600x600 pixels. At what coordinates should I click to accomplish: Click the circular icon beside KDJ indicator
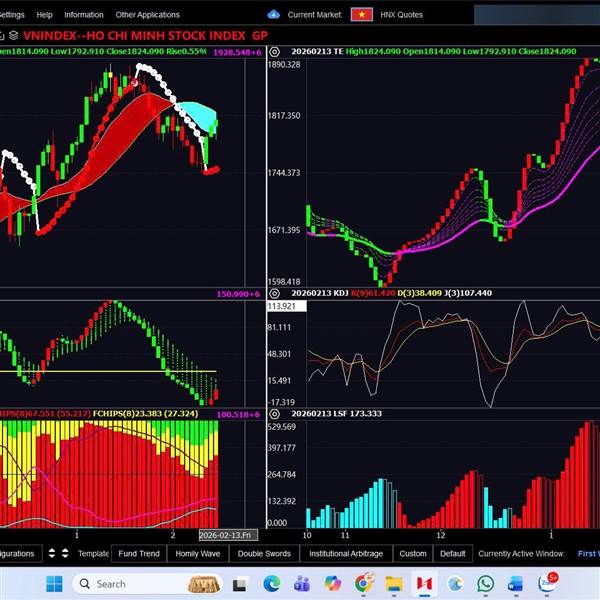click(x=275, y=293)
